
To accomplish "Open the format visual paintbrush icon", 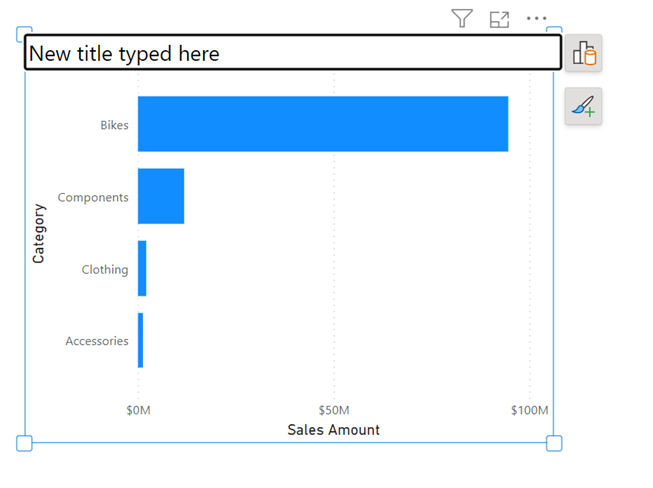I will pyautogui.click(x=583, y=105).
